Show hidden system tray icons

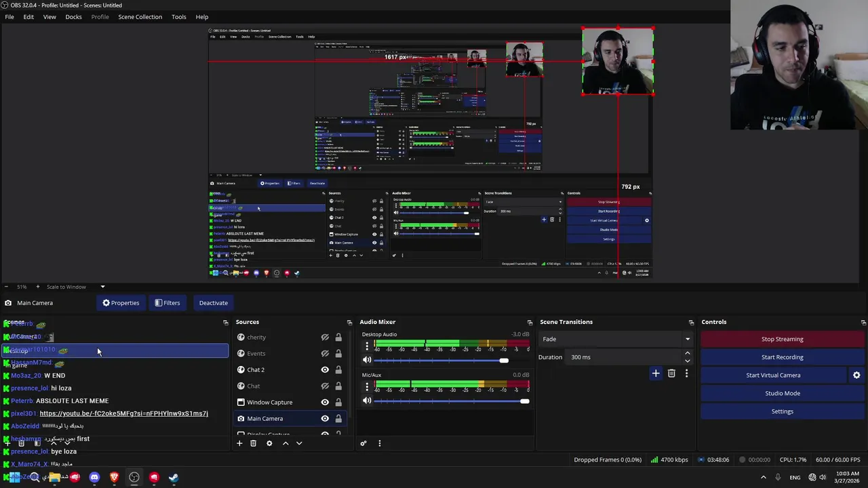pos(763,477)
